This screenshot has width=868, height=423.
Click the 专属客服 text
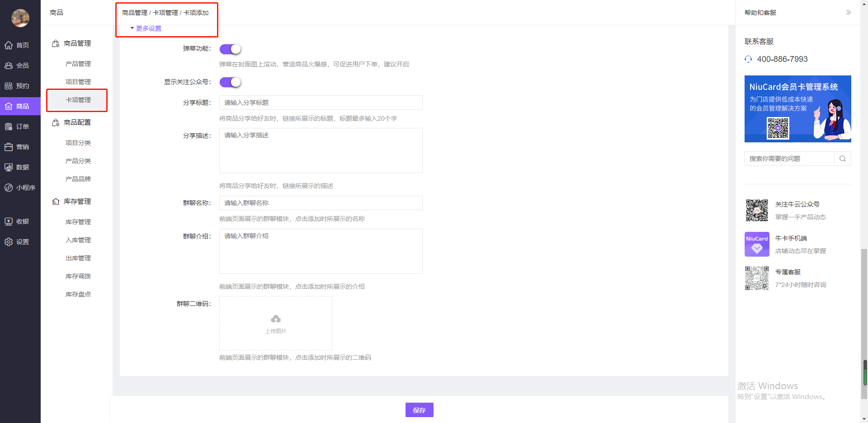[788, 272]
